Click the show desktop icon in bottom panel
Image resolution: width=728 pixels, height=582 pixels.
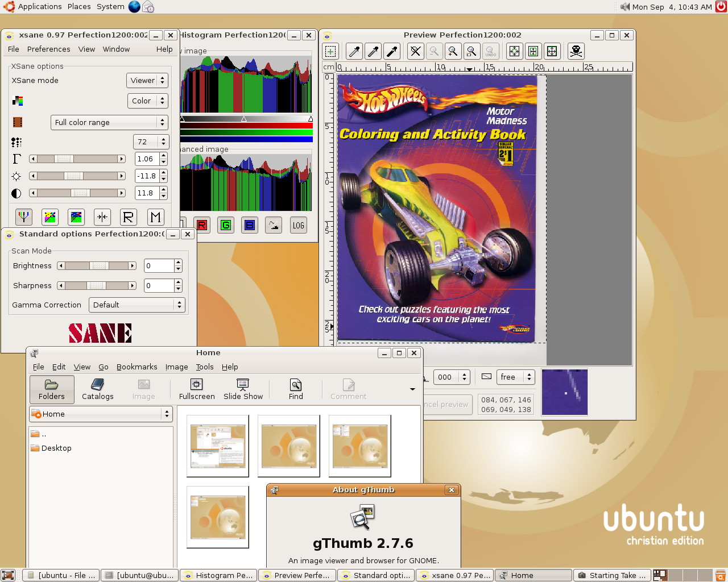coord(7,575)
